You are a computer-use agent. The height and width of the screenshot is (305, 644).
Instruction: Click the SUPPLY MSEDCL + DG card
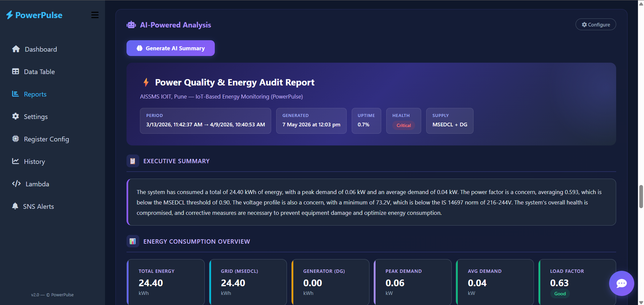pos(450,121)
